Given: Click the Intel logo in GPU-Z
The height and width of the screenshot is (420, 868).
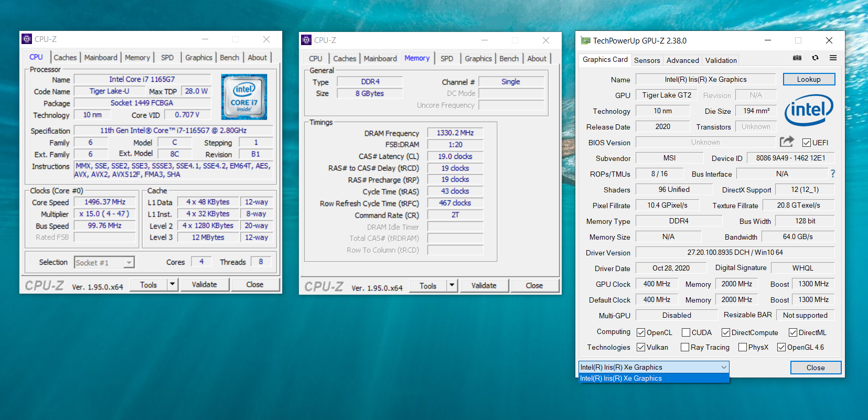Looking at the screenshot, I should (x=809, y=110).
